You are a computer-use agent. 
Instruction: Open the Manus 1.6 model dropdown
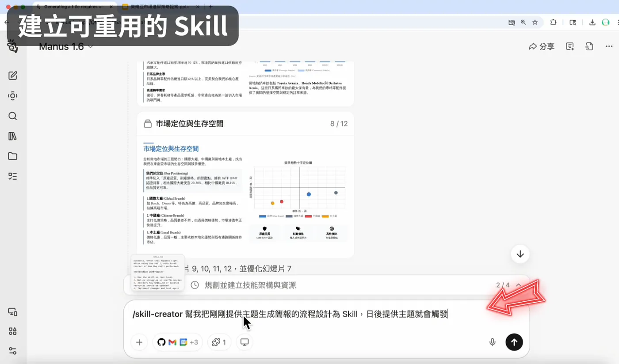[x=66, y=46]
